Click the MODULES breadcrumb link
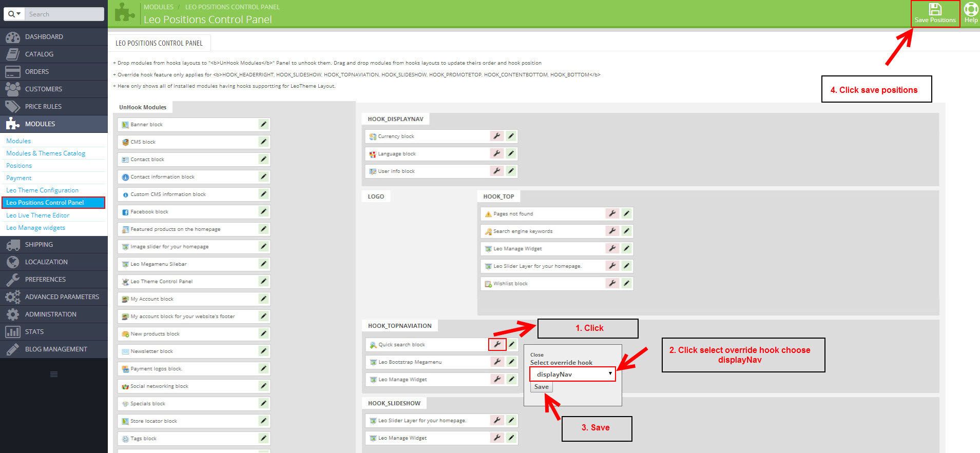 (159, 7)
